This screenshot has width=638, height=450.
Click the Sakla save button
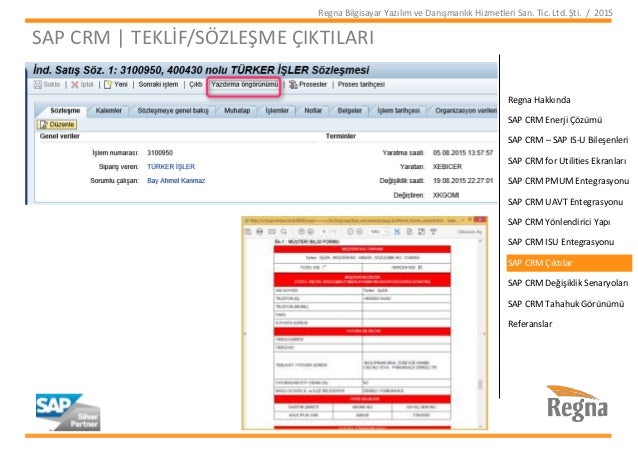click(47, 84)
